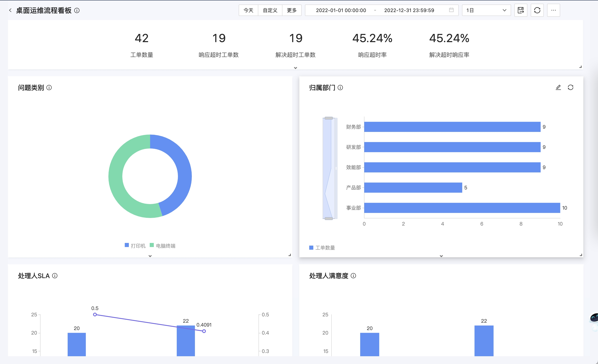Open the 1日 granularity dropdown

pos(486,10)
